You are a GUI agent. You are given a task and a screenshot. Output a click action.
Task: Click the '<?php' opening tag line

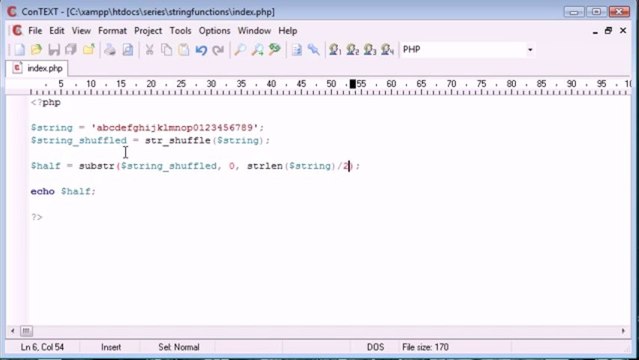click(x=46, y=103)
